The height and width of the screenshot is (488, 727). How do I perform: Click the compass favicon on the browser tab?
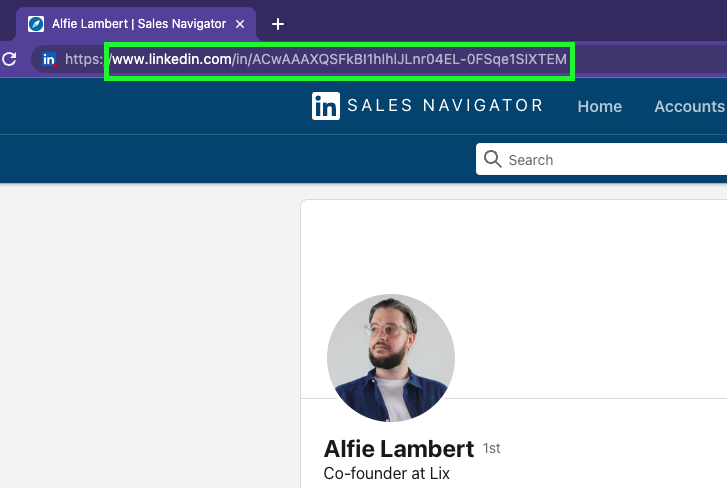[x=36, y=23]
